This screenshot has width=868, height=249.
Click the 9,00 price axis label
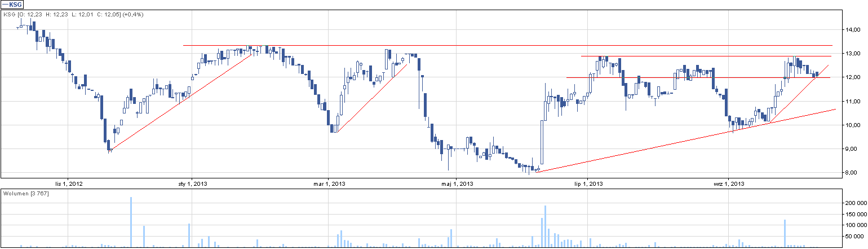click(852, 148)
